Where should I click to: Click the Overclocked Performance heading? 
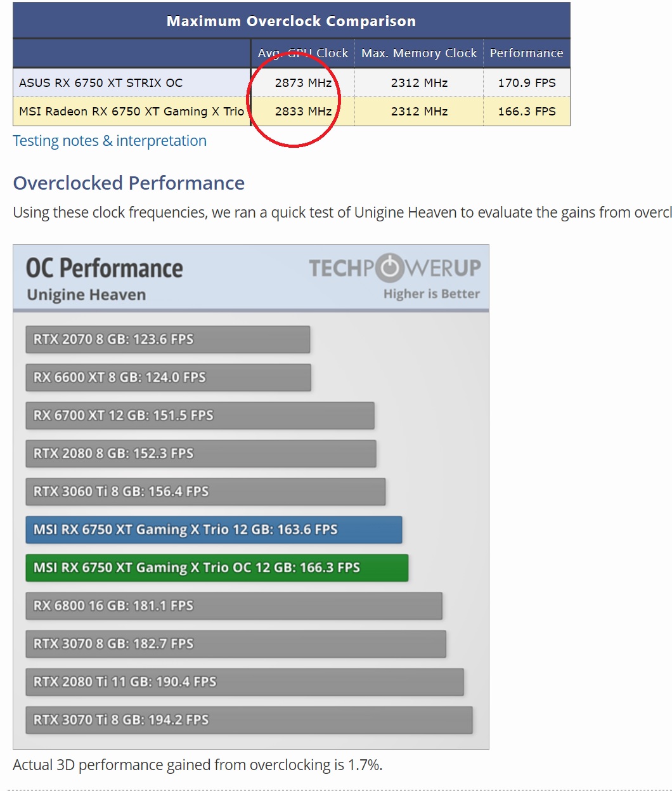pos(129,183)
